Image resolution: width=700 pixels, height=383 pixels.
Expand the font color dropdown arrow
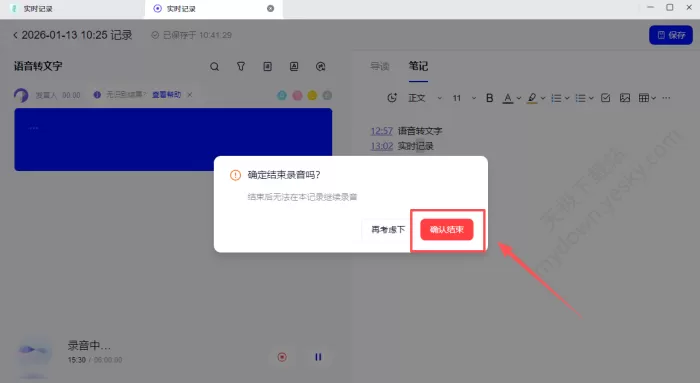pyautogui.click(x=519, y=98)
